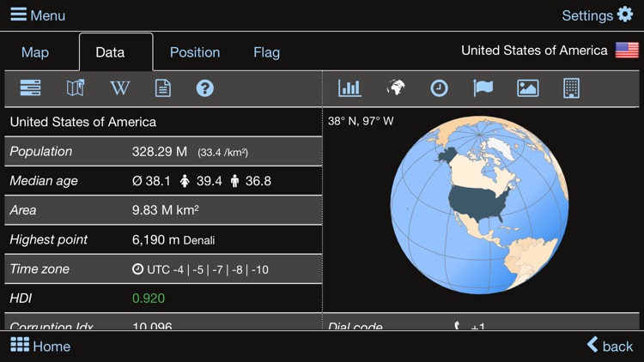Open the building cities icon

[571, 88]
